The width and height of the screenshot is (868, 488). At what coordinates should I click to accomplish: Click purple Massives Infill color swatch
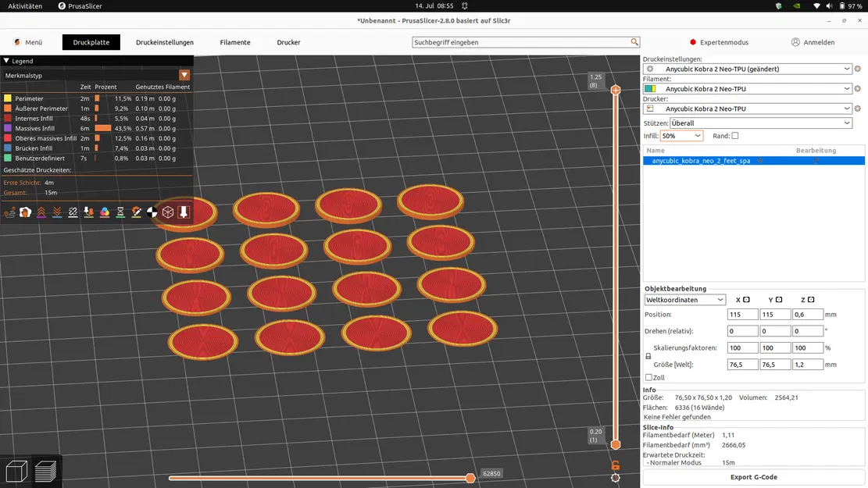pyautogui.click(x=8, y=128)
